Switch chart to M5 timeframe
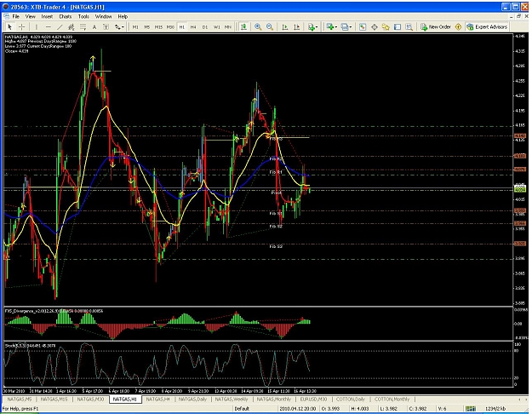The image size is (532, 414). coord(147,26)
